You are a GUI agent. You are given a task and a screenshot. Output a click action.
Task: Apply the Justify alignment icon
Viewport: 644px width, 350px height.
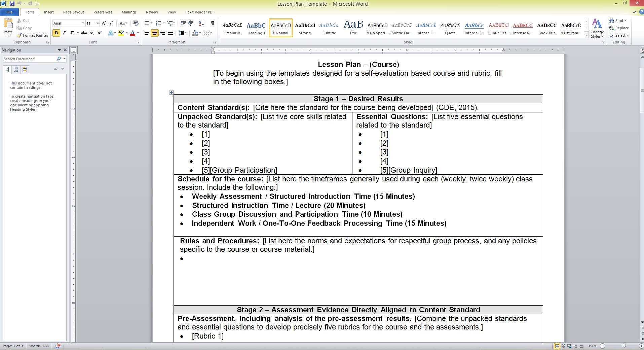pos(171,33)
